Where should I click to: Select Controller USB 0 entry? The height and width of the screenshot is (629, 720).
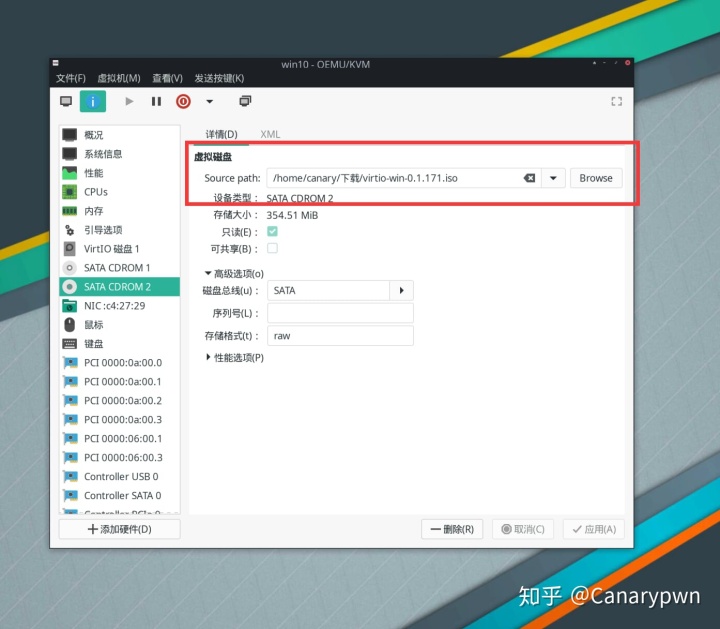point(119,477)
